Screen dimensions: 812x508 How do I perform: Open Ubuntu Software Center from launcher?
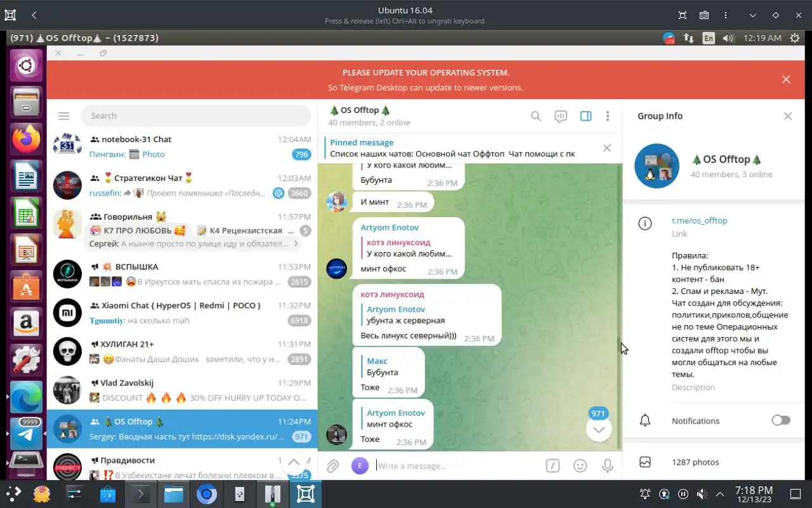pyautogui.click(x=26, y=287)
